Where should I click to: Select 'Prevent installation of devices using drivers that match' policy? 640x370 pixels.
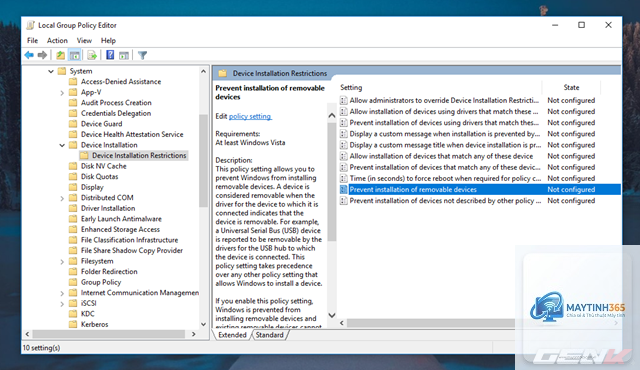pyautogui.click(x=444, y=122)
